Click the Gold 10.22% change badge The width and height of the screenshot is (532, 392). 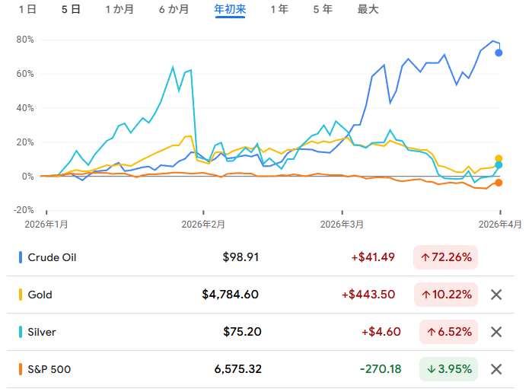[x=445, y=295]
